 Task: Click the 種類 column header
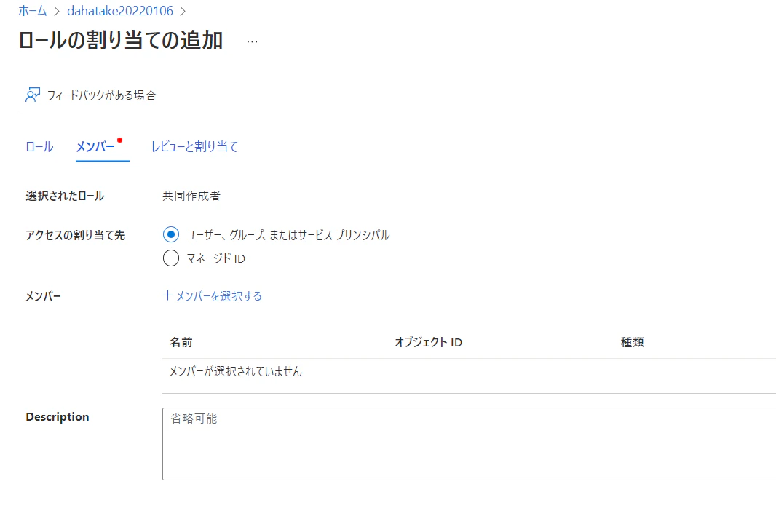(x=633, y=342)
